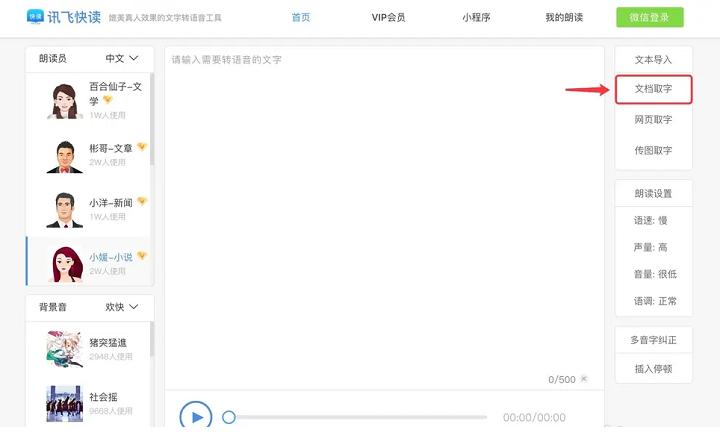Open the 语速: 慢 speed setting

(651, 221)
